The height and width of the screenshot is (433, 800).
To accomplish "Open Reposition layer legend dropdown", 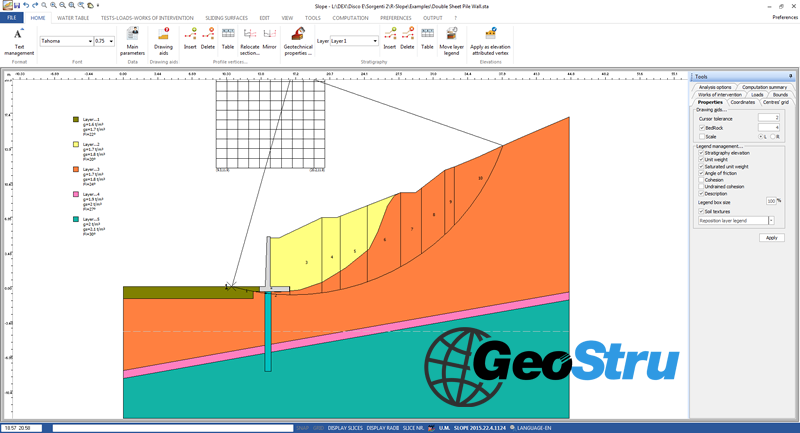I will (771, 221).
